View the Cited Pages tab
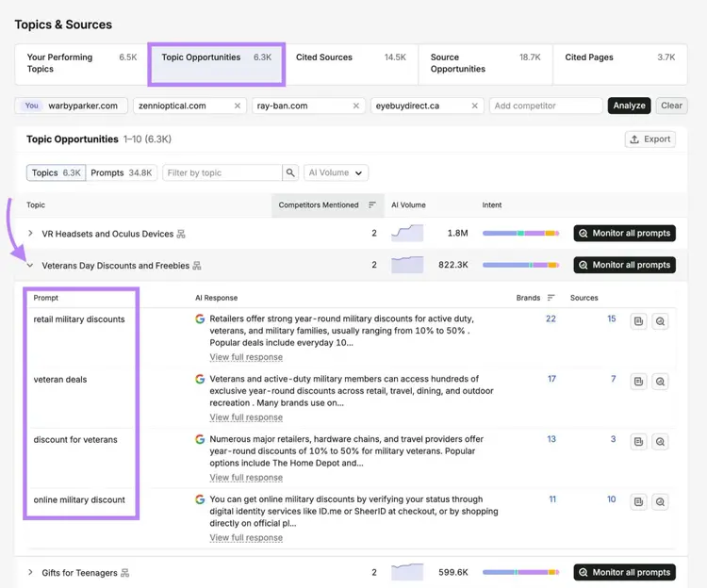 [620, 63]
